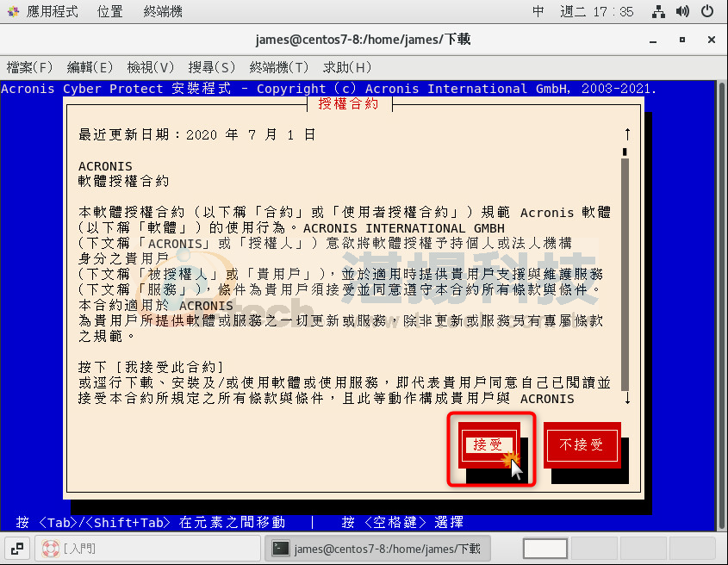The width and height of the screenshot is (728, 565).
Task: Maximize the terminal window
Action: [682, 40]
